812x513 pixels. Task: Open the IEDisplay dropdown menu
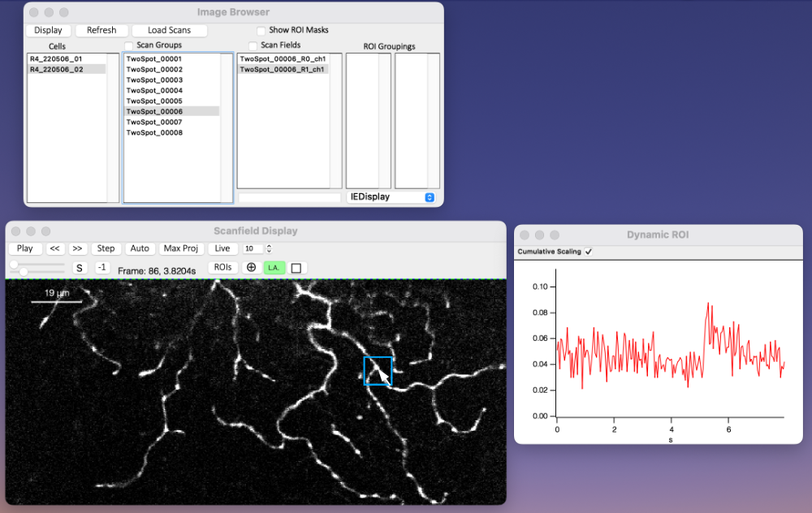click(x=391, y=196)
